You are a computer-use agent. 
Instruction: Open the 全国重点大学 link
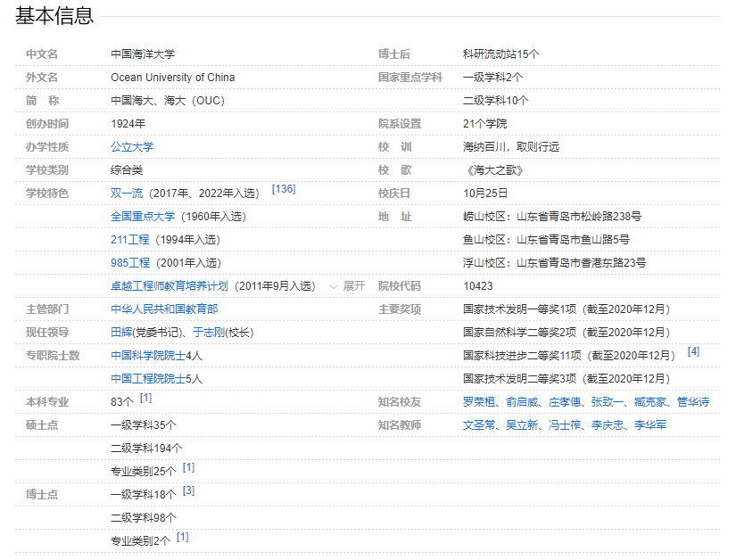(143, 217)
